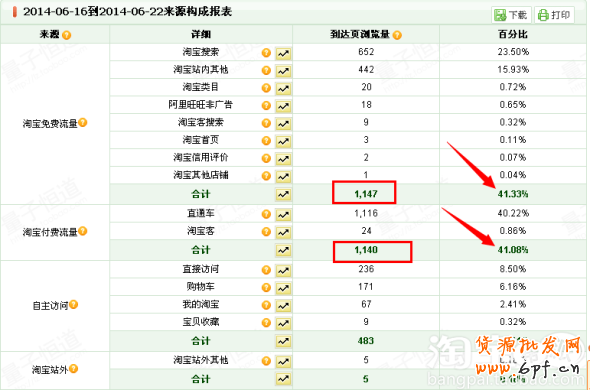Open trend chart icon for 淘宝搜索 row
This screenshot has width=590, height=390.
[283, 53]
